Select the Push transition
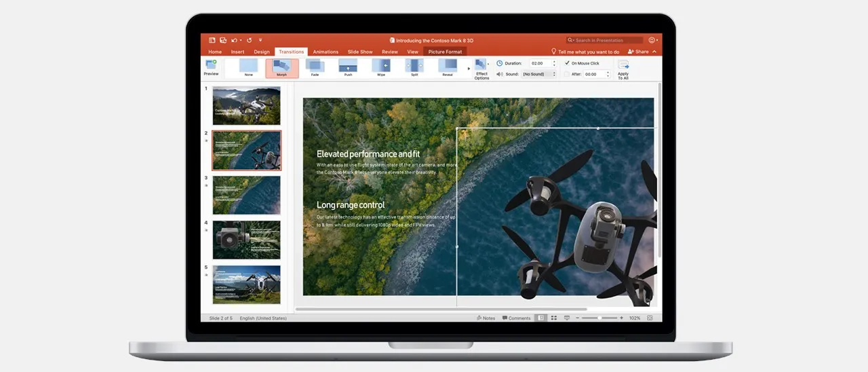Screen dimensions: 868x372 click(x=348, y=69)
